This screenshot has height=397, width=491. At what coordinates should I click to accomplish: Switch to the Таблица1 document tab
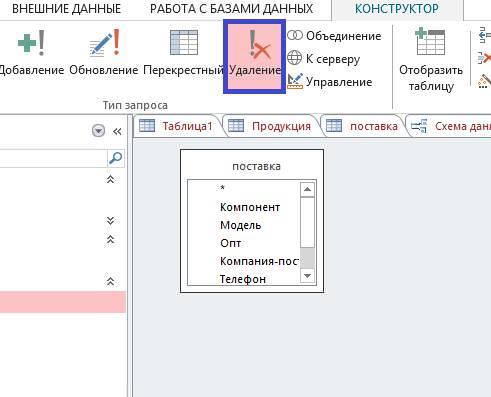tap(177, 126)
